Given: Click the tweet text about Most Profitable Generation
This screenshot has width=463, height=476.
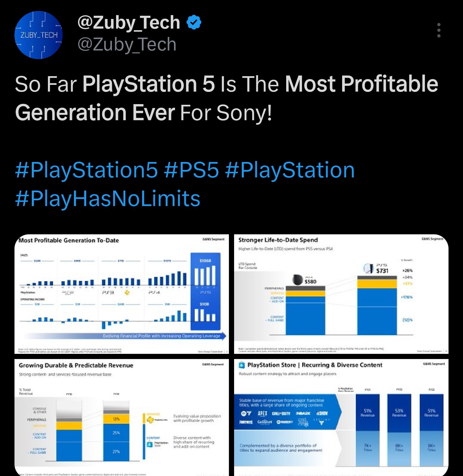Looking at the screenshot, I should [x=226, y=98].
